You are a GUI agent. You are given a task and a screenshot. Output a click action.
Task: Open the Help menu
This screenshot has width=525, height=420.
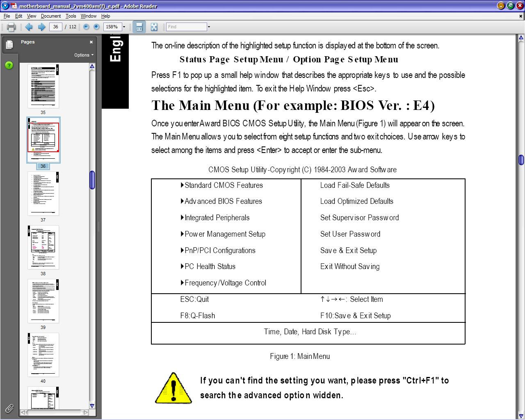click(105, 16)
